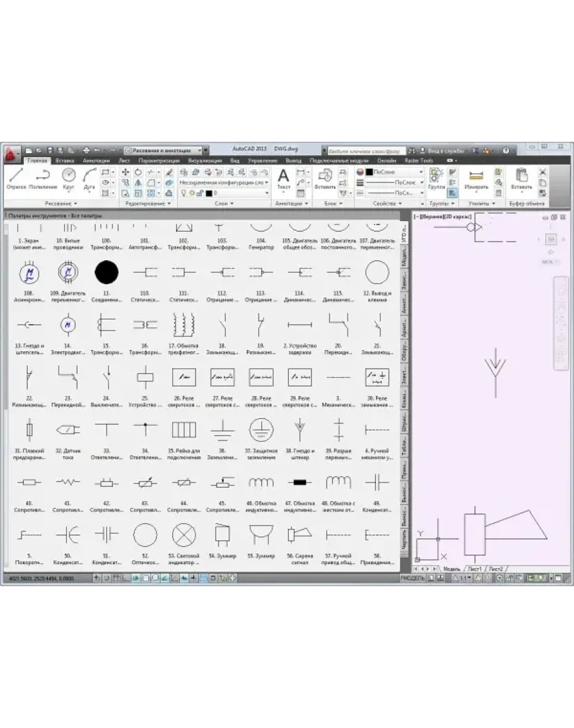Switch to the Лист1 layout tab
The width and height of the screenshot is (574, 728).
click(474, 569)
